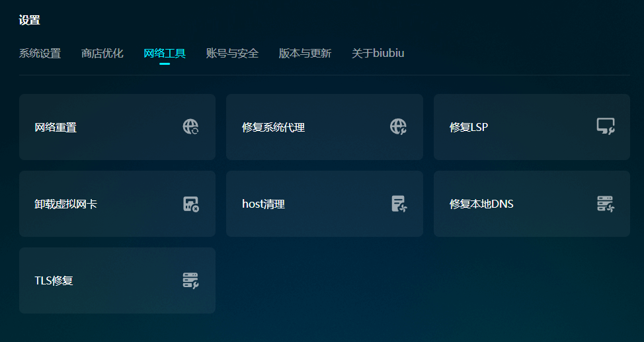
Task: Click the monitor wrench icon for 修复LSP
Action: pyautogui.click(x=606, y=126)
